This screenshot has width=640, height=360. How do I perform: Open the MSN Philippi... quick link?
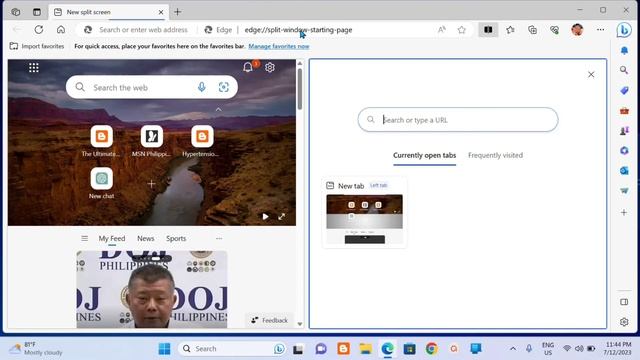click(151, 141)
